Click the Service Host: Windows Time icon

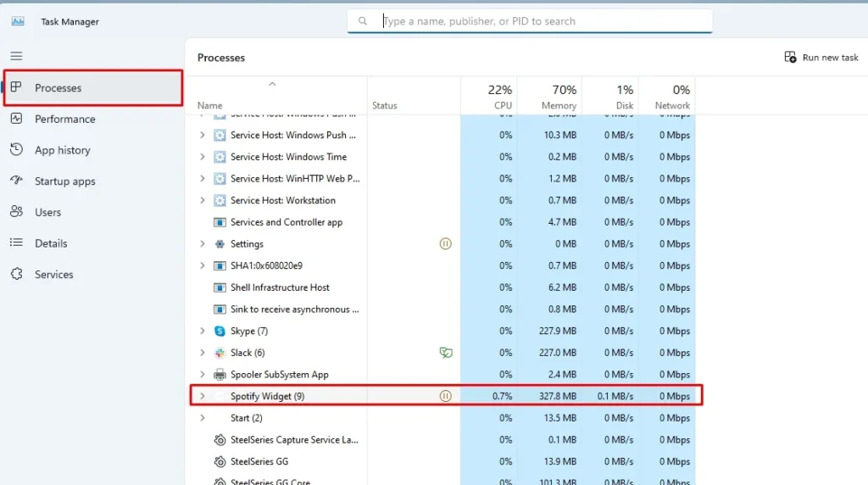click(x=220, y=157)
